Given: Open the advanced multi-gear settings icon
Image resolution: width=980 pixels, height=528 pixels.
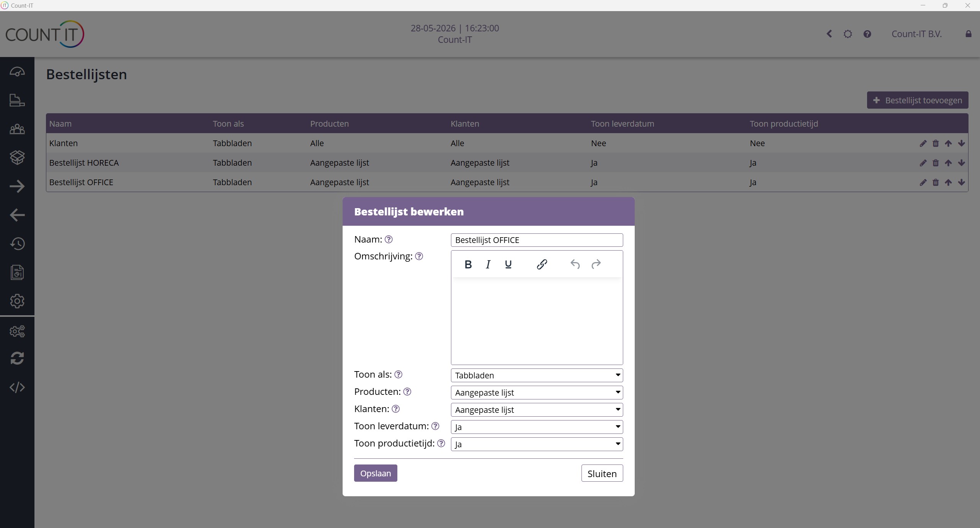Looking at the screenshot, I should [x=17, y=331].
